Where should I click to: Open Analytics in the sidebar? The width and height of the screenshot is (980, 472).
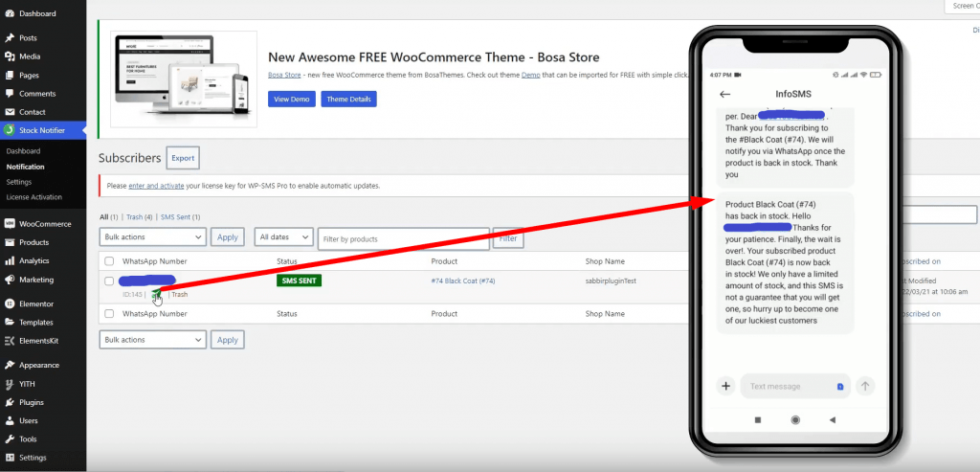click(x=33, y=260)
